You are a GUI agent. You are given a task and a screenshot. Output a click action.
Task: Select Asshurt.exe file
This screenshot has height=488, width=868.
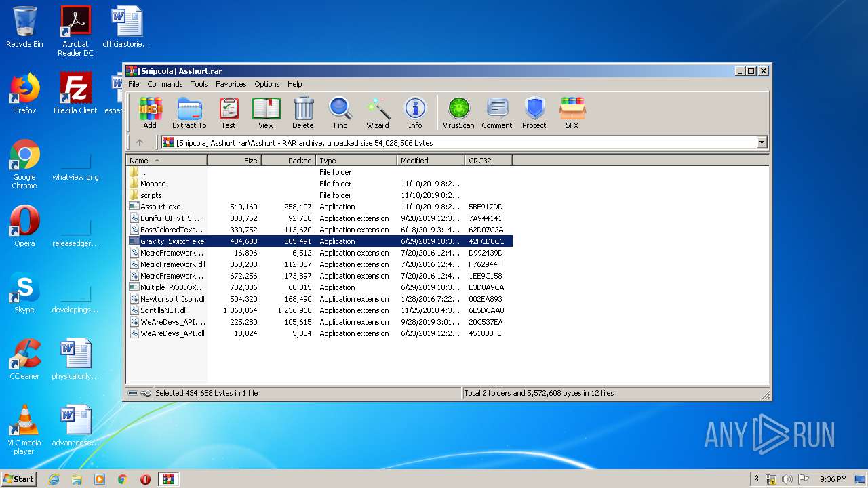click(319, 207)
